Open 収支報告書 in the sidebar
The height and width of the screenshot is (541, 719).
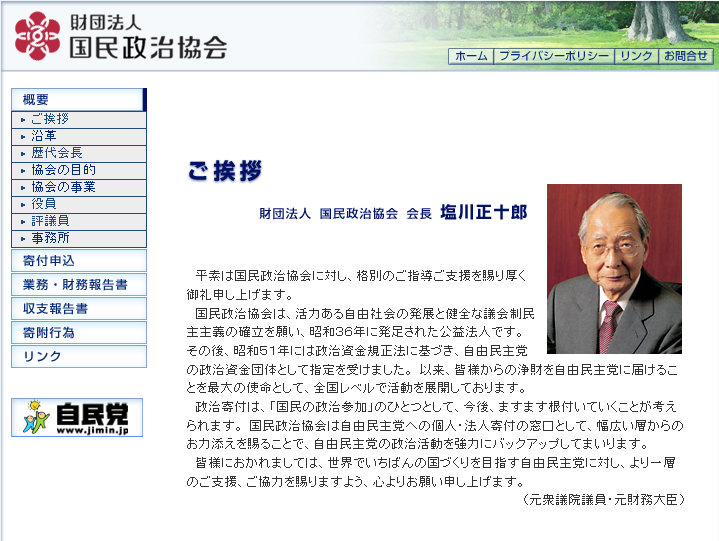coord(79,309)
